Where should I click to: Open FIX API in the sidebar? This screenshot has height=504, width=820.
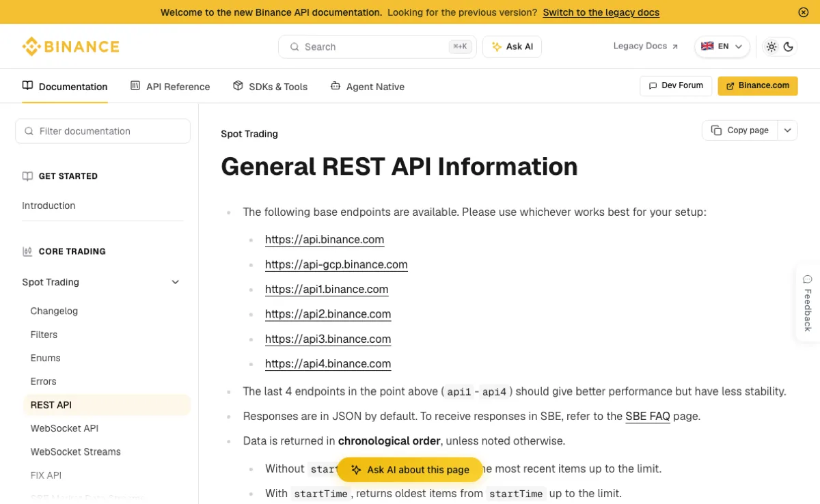[46, 475]
